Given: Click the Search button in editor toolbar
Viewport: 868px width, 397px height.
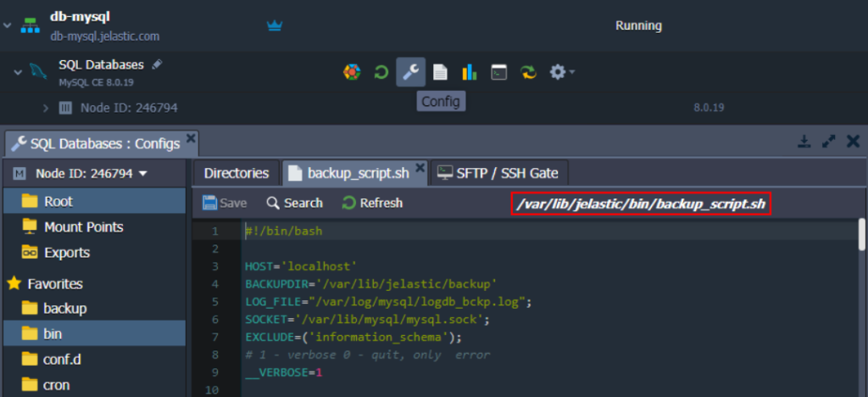Looking at the screenshot, I should click(x=294, y=204).
